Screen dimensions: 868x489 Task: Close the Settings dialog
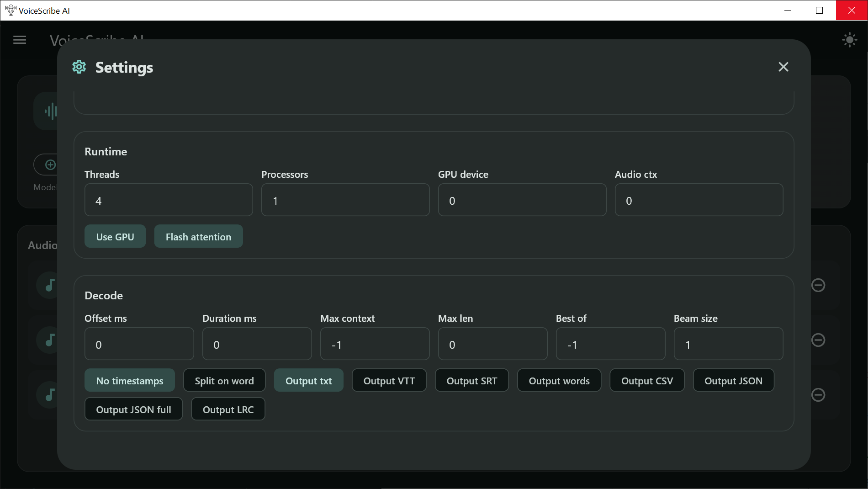783,67
